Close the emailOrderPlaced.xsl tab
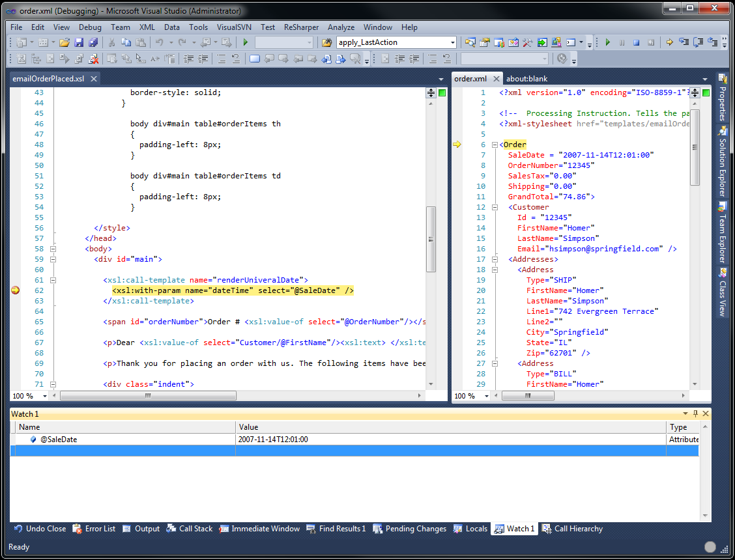Image resolution: width=735 pixels, height=560 pixels. [93, 79]
